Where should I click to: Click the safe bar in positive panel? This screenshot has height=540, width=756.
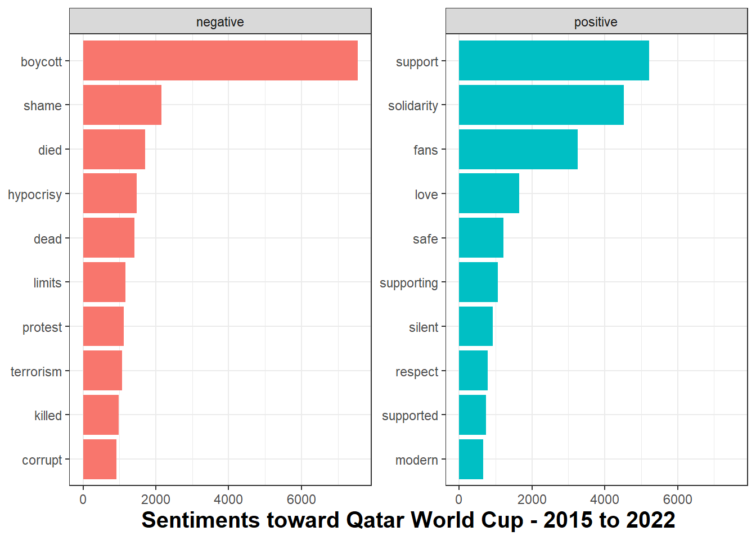coord(481,238)
